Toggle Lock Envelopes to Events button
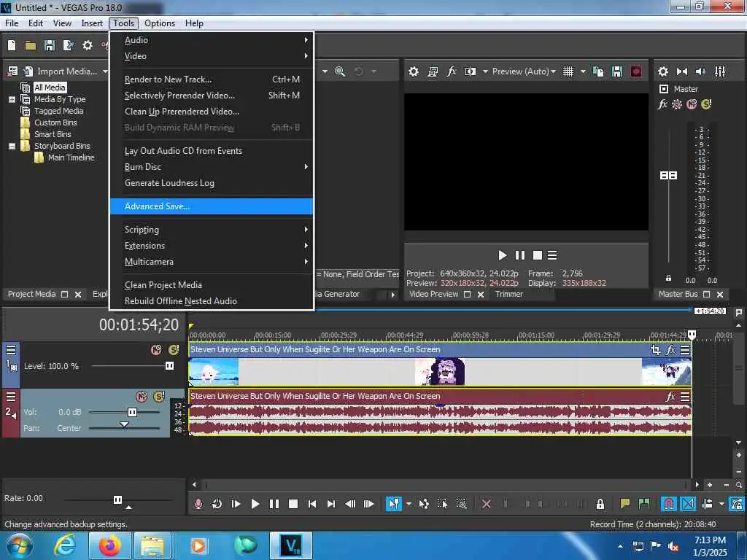Screen dimensions: 747x560 (x=737, y=504)
